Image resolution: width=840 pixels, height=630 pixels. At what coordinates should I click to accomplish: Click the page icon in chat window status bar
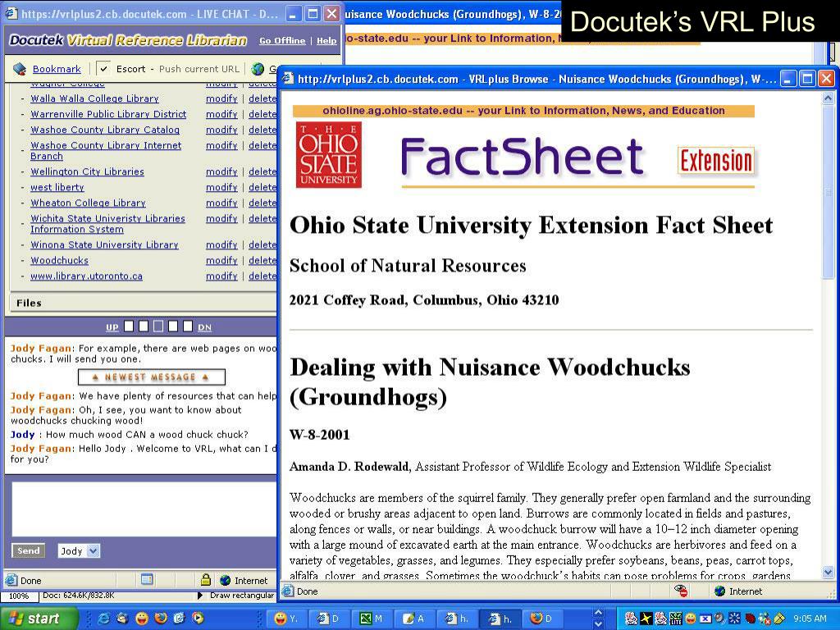[147, 580]
